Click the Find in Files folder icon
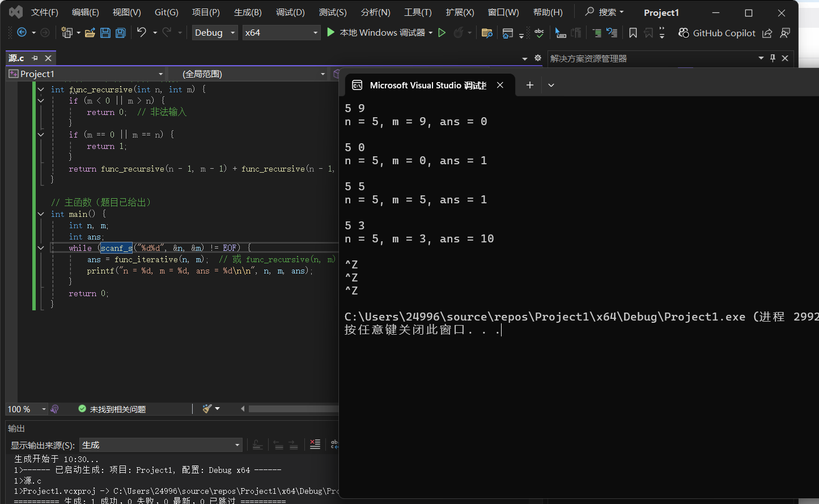 [487, 33]
